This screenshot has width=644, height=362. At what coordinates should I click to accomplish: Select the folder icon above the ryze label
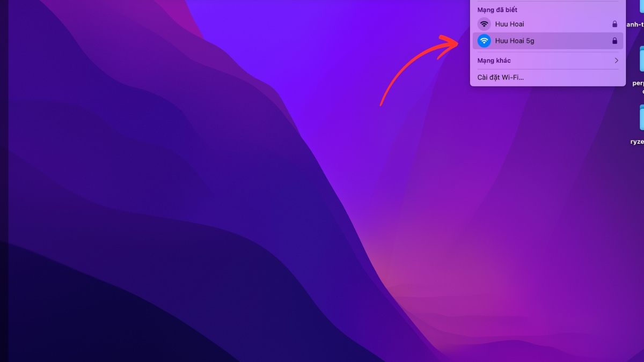click(x=641, y=117)
